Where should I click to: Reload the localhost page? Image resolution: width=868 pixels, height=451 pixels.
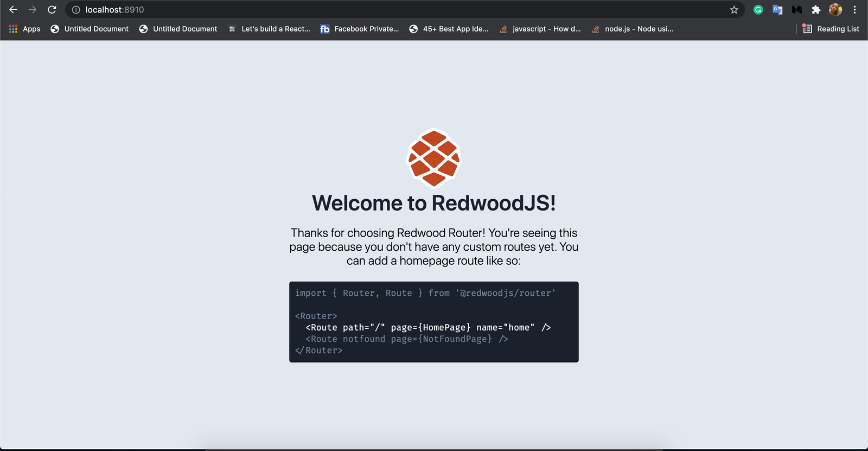pos(52,10)
